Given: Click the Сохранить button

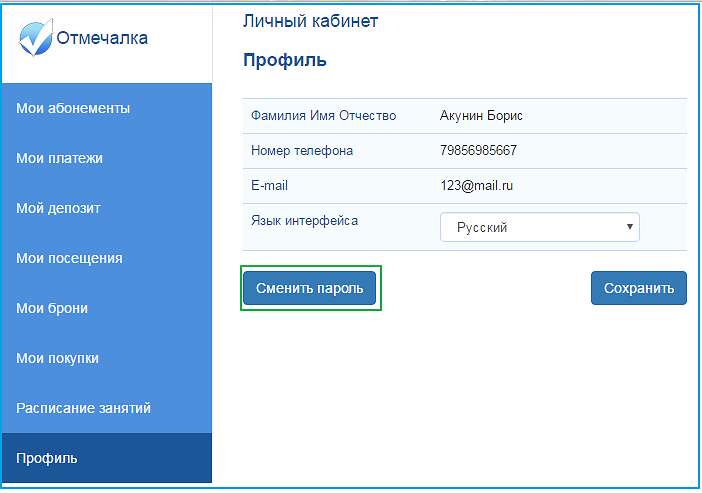Looking at the screenshot, I should [638, 288].
